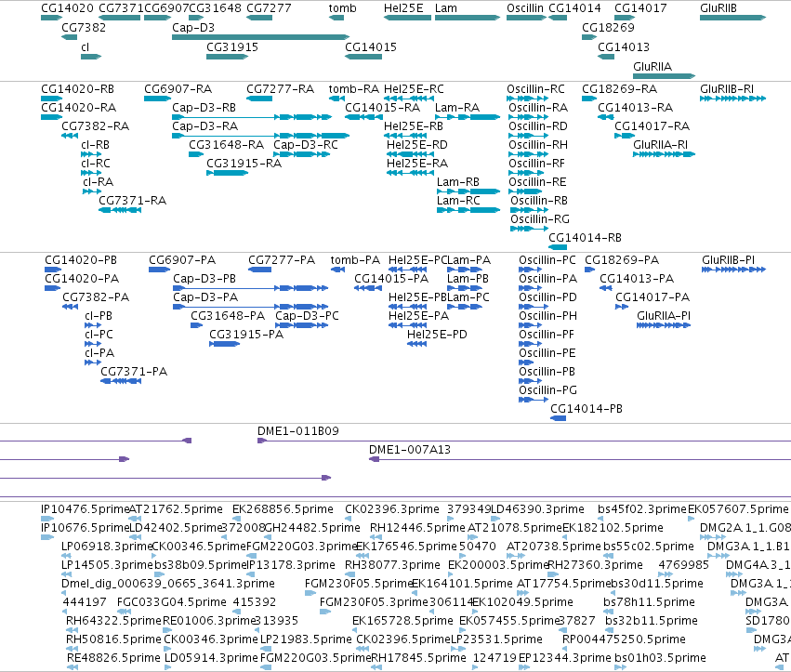Viewport: 791px width, 672px height.
Task: Click protein tomb-PA
Action: 355,260
